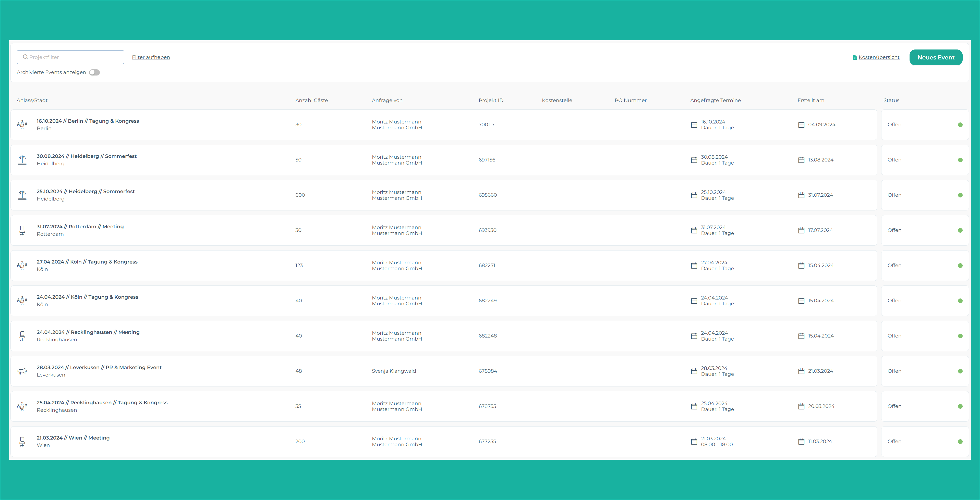The image size is (980, 500).
Task: Open the 25.04.2024 Recklinghausen Tagung & Kongress entry
Action: (102, 403)
